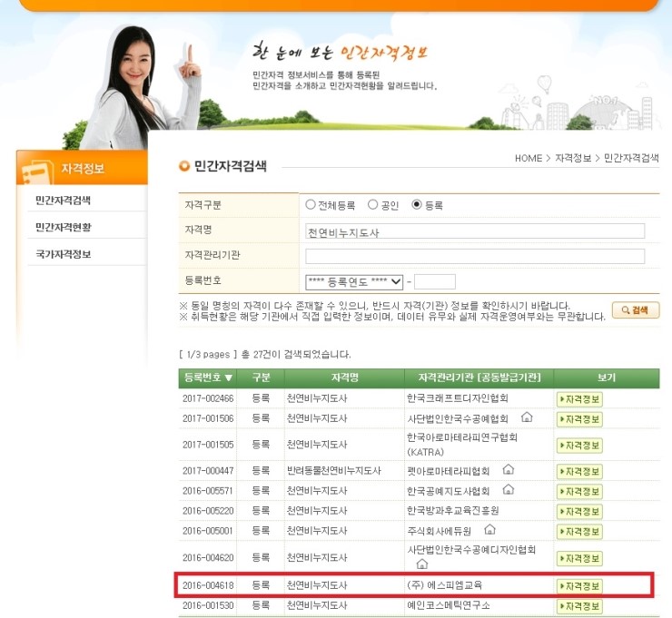This screenshot has height=618, width=672.
Task: View 자격정보 for 2016-005571
Action: (580, 491)
